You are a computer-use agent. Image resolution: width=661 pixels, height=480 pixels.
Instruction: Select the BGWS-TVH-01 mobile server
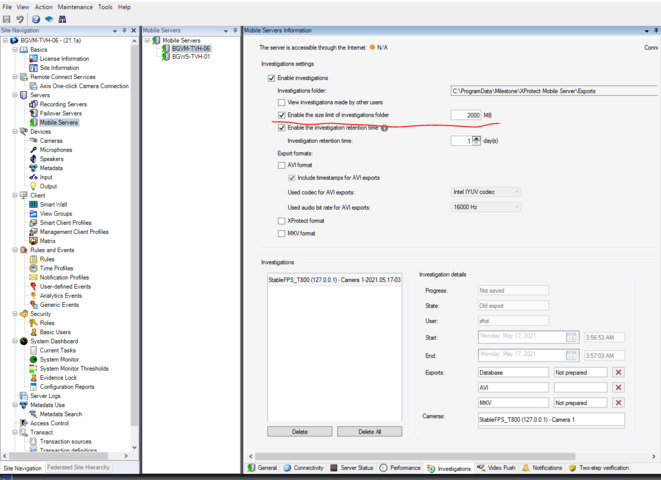190,57
